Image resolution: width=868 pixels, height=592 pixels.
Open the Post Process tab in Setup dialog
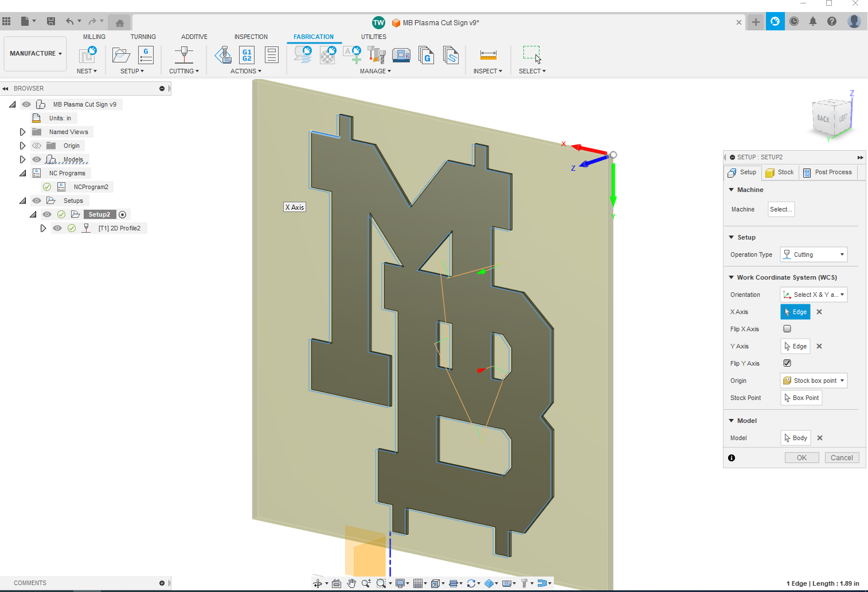pos(827,172)
